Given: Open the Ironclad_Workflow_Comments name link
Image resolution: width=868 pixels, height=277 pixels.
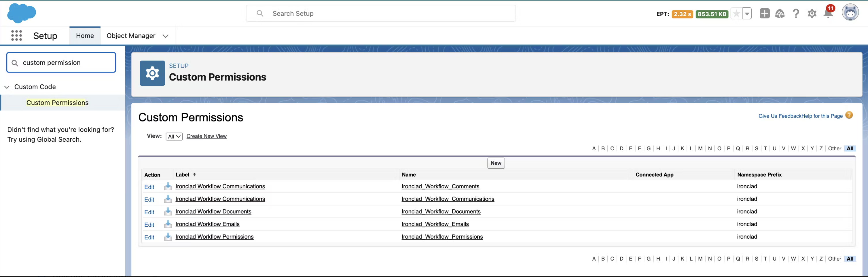Looking at the screenshot, I should click(440, 186).
